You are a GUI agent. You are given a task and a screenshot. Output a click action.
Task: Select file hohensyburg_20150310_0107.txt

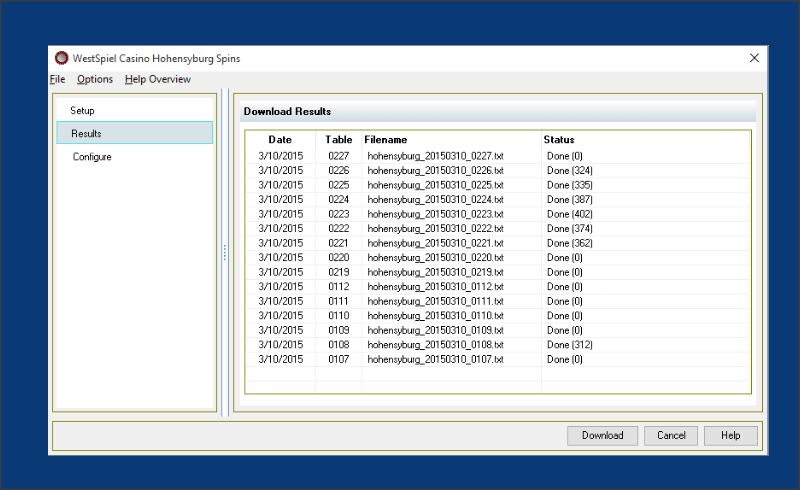[x=435, y=359]
